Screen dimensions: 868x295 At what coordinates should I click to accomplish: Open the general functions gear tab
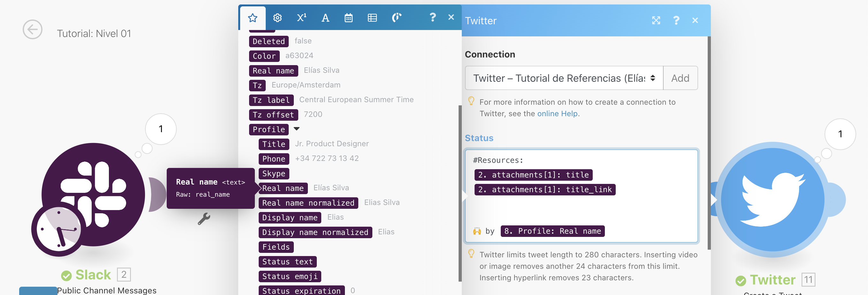[x=277, y=18]
